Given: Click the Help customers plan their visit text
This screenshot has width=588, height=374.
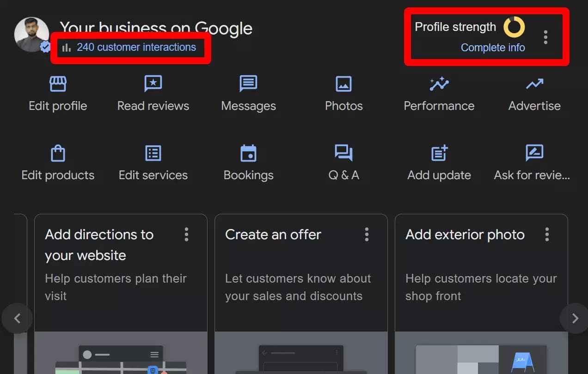Looking at the screenshot, I should 116,287.
